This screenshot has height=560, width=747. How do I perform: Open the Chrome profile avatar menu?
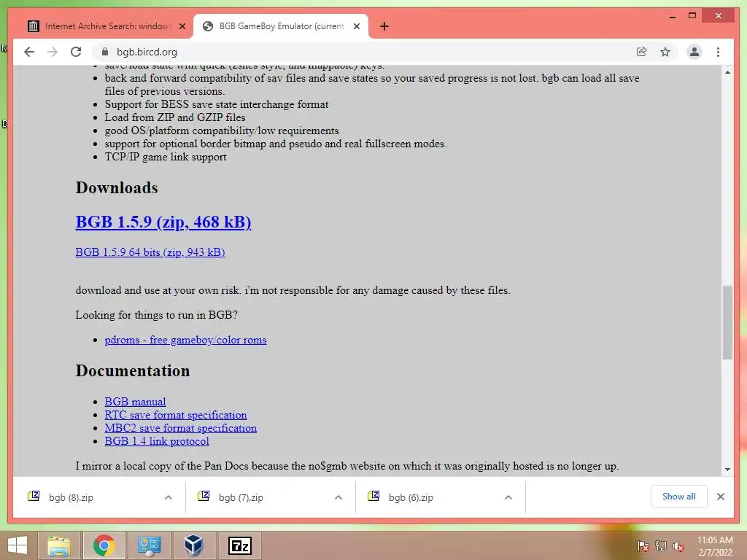pyautogui.click(x=694, y=52)
